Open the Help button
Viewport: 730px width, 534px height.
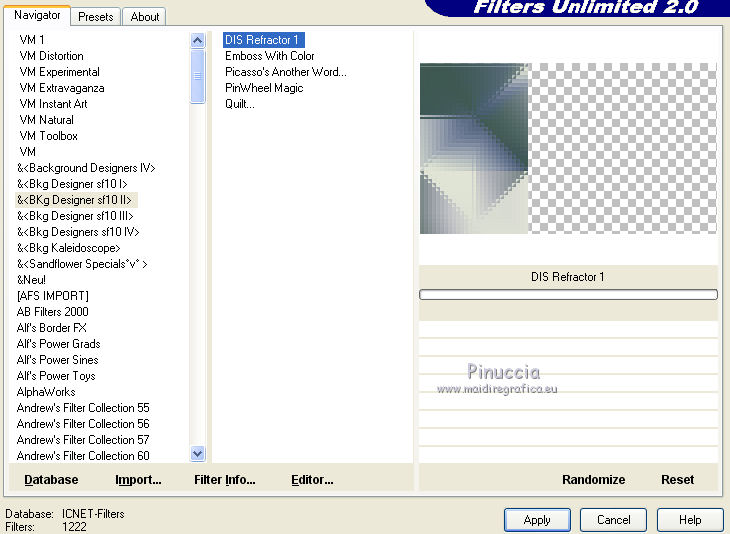690,520
